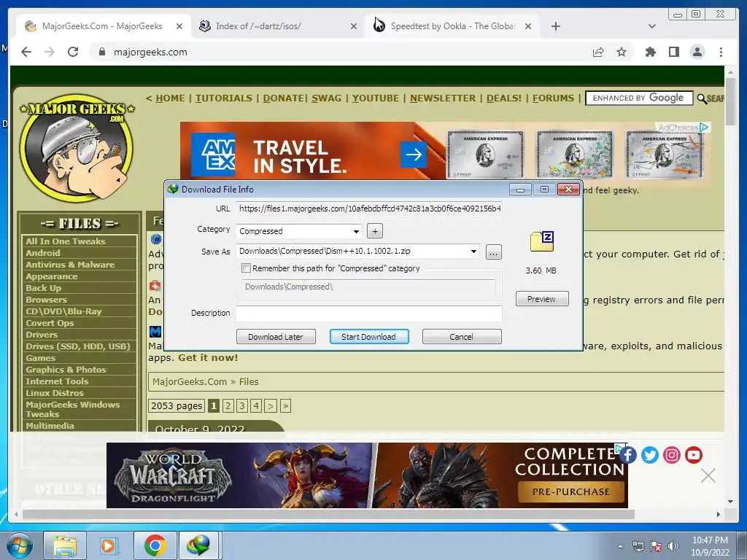Open the Windows Start orb
Image resolution: width=747 pixels, height=560 pixels.
(x=19, y=545)
